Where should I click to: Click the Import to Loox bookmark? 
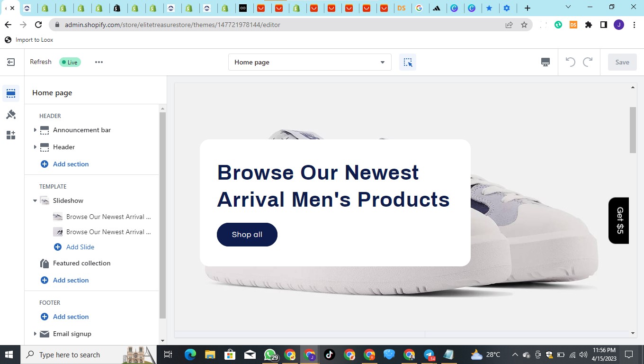[x=29, y=40]
